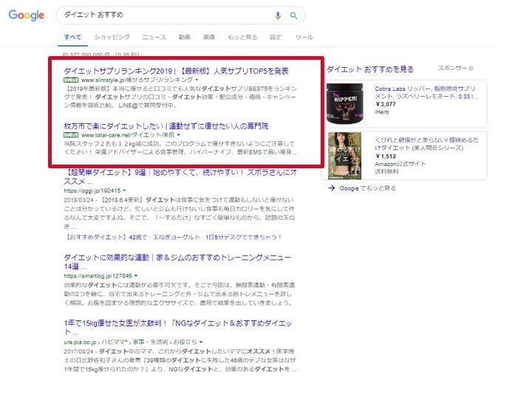Click the ¥1,512 price

click(386, 156)
